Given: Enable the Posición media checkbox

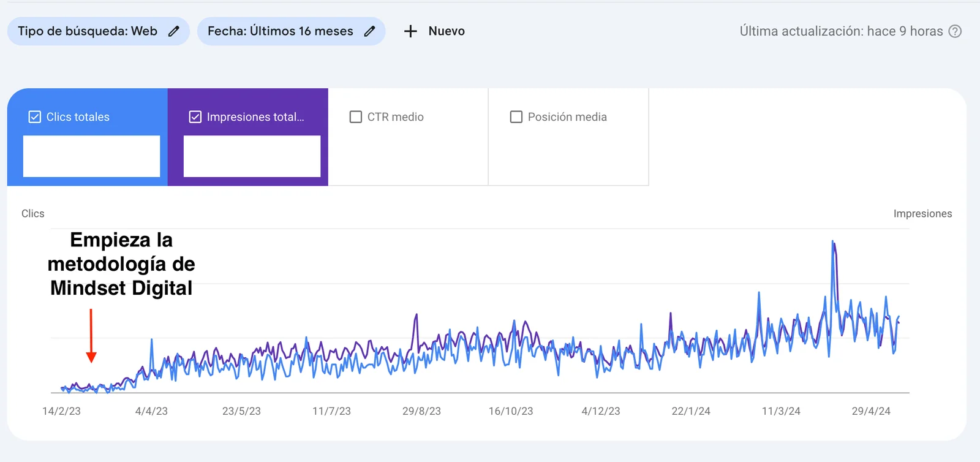Looking at the screenshot, I should 516,117.
